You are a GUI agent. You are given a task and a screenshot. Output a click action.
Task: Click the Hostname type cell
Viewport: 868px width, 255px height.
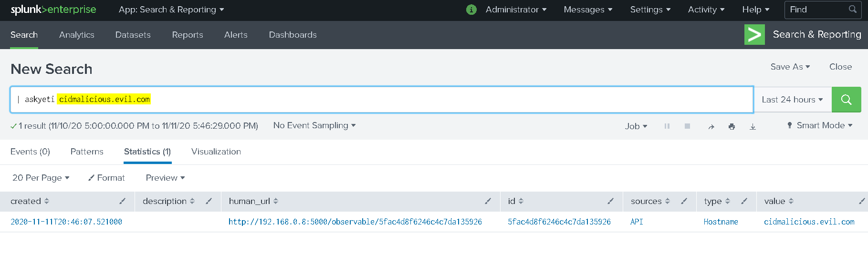[x=721, y=222]
